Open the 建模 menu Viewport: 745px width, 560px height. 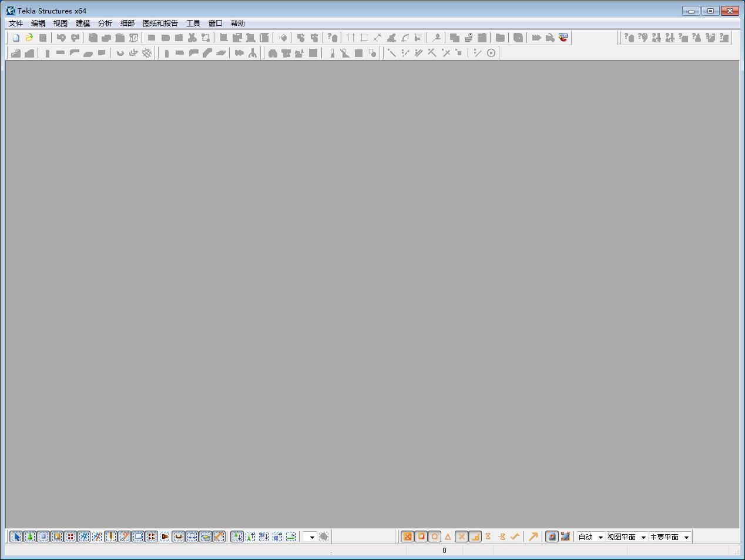[83, 24]
